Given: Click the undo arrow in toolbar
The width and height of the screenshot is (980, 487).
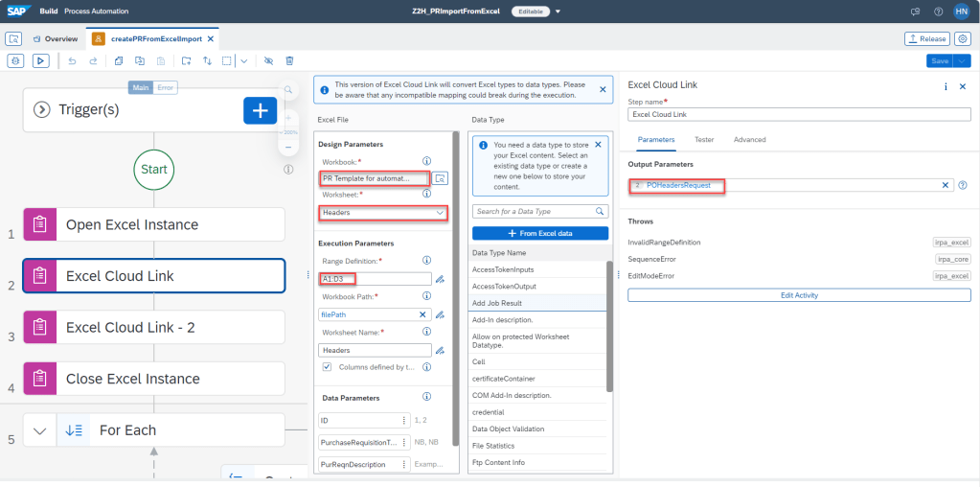Looking at the screenshot, I should point(73,60).
